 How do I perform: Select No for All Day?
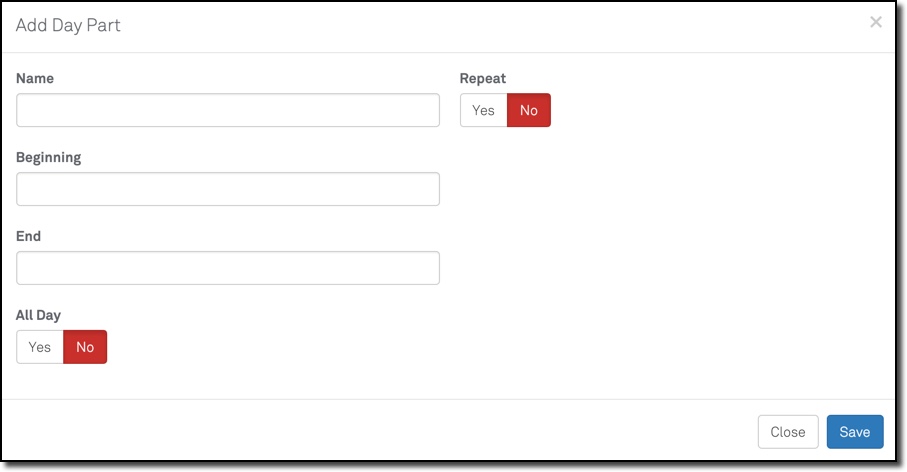tap(85, 347)
